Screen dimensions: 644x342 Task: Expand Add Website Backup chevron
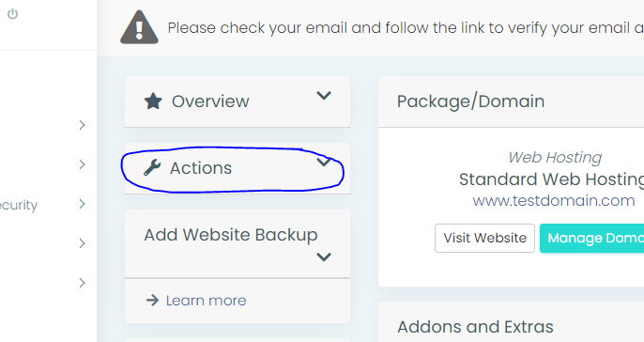click(x=324, y=257)
